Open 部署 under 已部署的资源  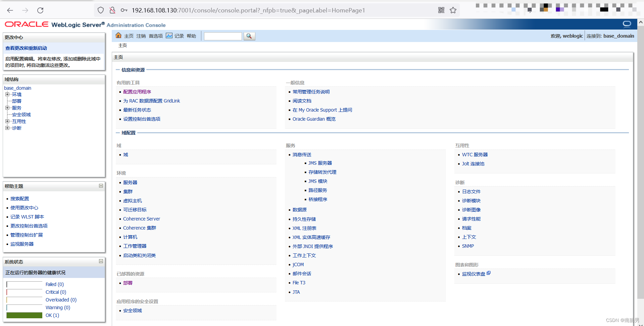pos(128,283)
